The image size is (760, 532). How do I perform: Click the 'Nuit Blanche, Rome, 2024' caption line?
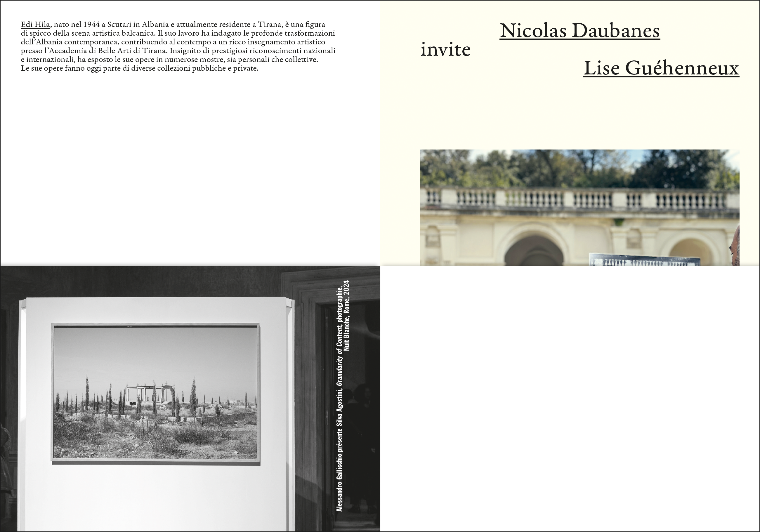(347, 315)
